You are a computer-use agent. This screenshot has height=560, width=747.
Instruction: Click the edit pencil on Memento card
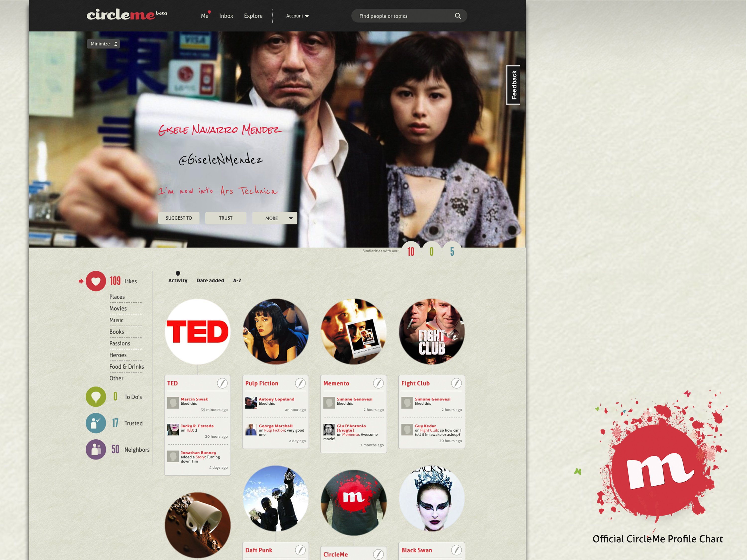(x=378, y=383)
